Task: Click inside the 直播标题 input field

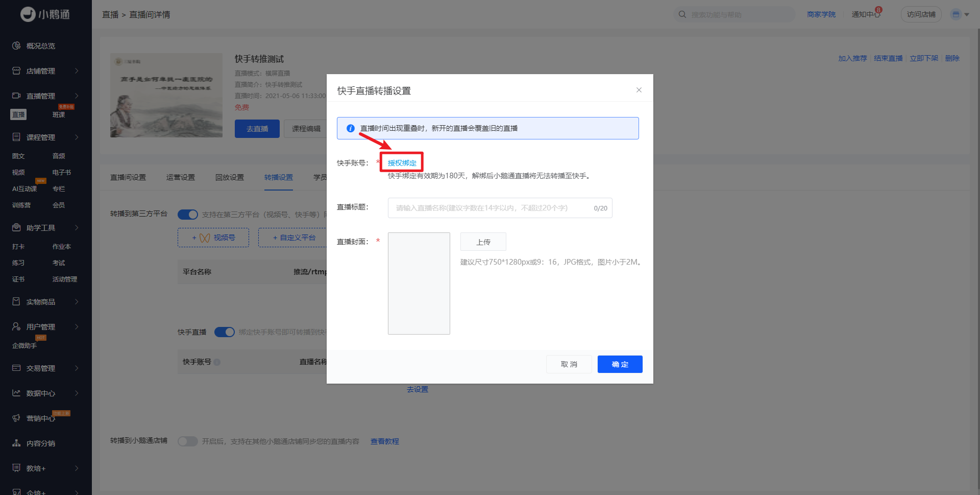Action: pyautogui.click(x=500, y=208)
